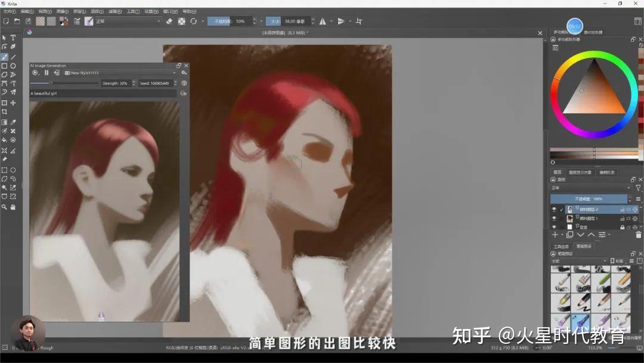Click the horizontal mirror icon in the toolbar
The width and height of the screenshot is (644, 363).
click(323, 21)
